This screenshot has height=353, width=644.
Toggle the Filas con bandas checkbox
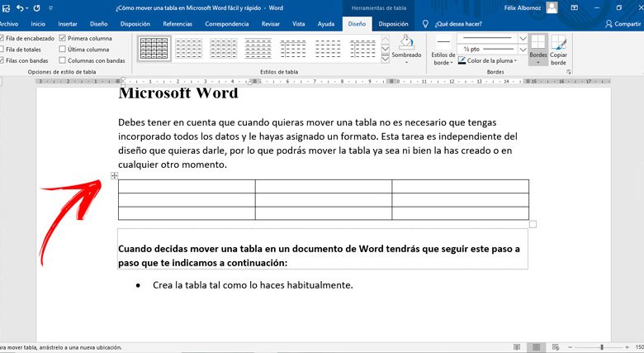click(2, 60)
